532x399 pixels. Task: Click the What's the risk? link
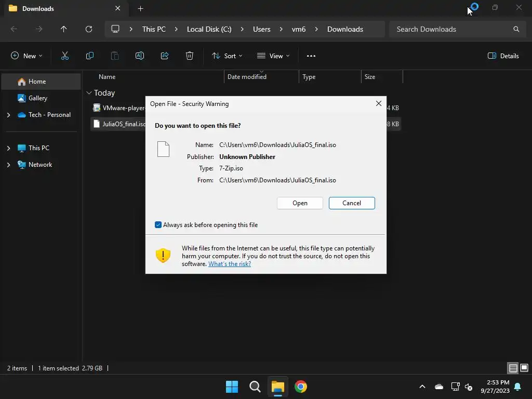click(230, 264)
